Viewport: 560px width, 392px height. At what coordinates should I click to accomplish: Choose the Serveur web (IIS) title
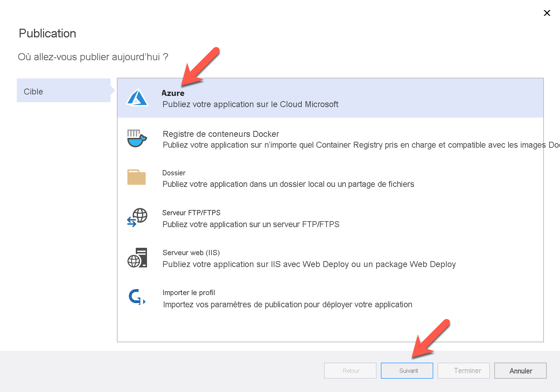[191, 253]
